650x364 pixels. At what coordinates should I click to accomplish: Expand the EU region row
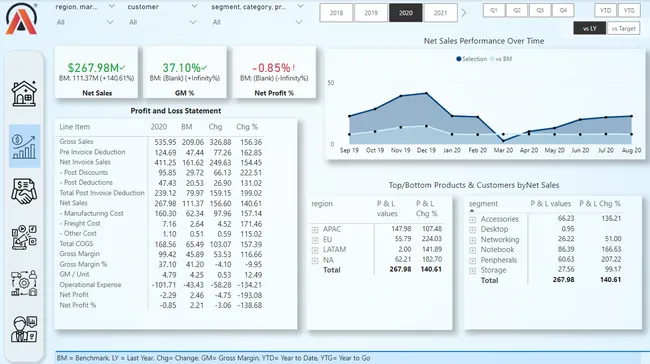(315, 240)
